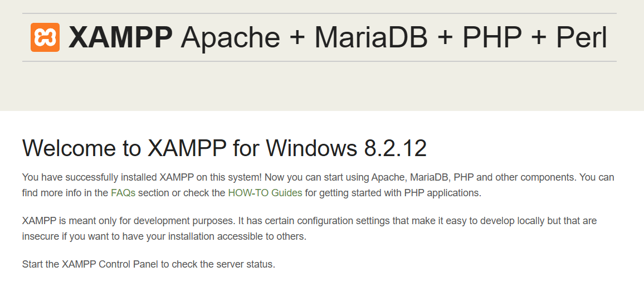
Task: Click the word Perl in header banner
Action: [581, 37]
